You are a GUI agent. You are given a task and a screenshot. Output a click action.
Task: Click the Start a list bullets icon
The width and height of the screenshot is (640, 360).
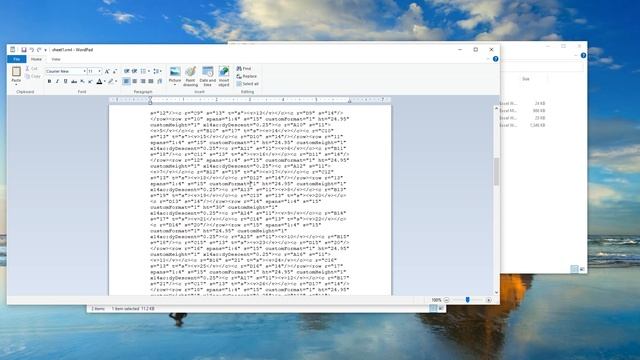[x=143, y=71]
